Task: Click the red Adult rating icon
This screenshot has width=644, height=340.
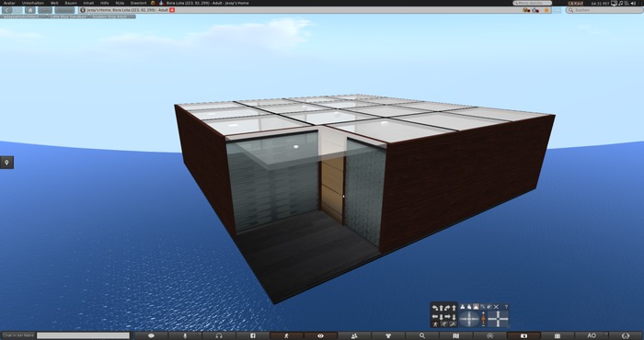Action: [x=172, y=10]
